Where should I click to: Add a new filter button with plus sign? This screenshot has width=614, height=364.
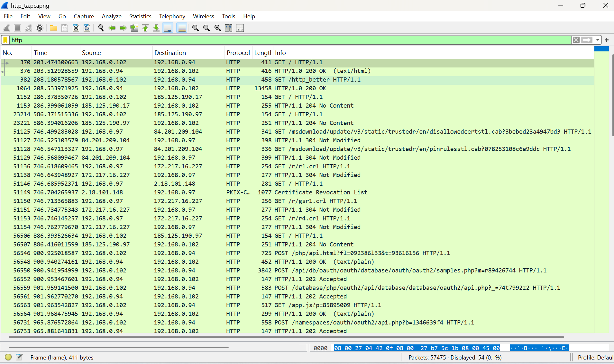[x=607, y=40]
